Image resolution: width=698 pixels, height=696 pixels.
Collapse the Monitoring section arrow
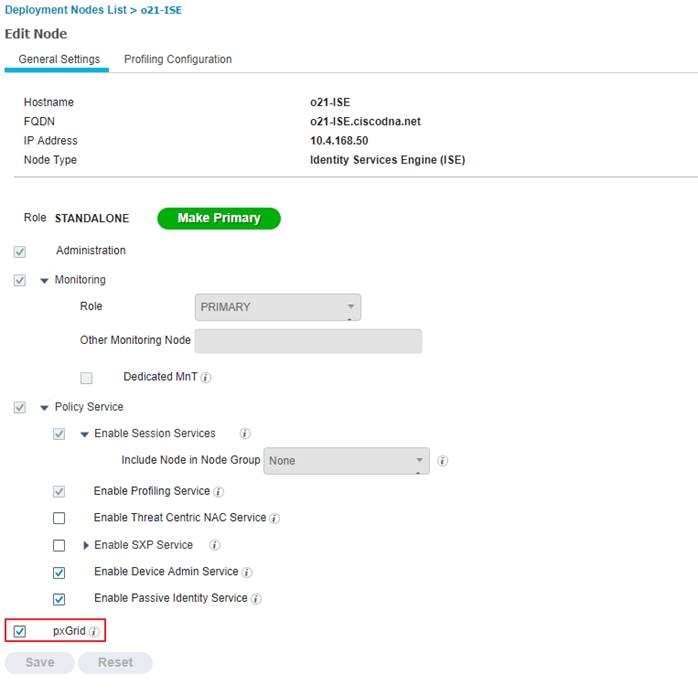tap(44, 281)
